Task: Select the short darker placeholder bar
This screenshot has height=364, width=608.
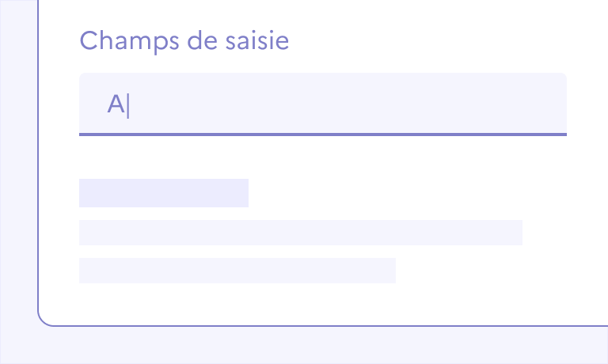Action: (163, 193)
